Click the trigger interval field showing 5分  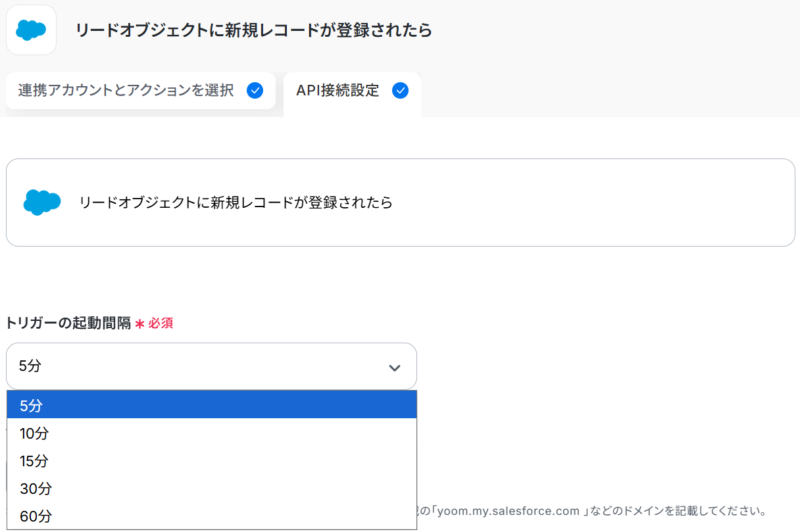(197, 366)
